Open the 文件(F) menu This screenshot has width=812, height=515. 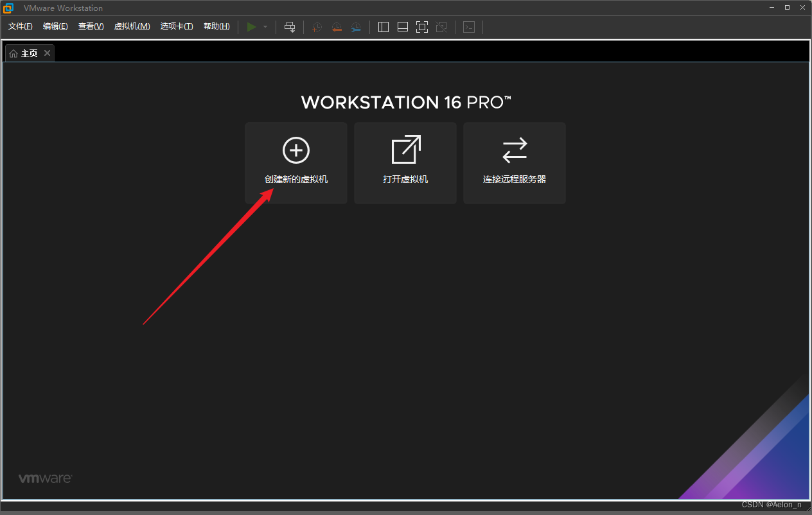click(21, 26)
